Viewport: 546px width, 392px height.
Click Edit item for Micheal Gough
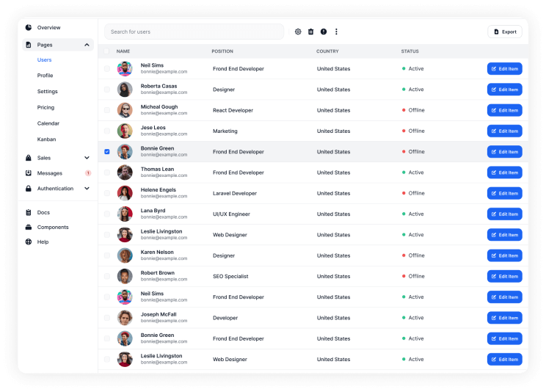(x=504, y=110)
